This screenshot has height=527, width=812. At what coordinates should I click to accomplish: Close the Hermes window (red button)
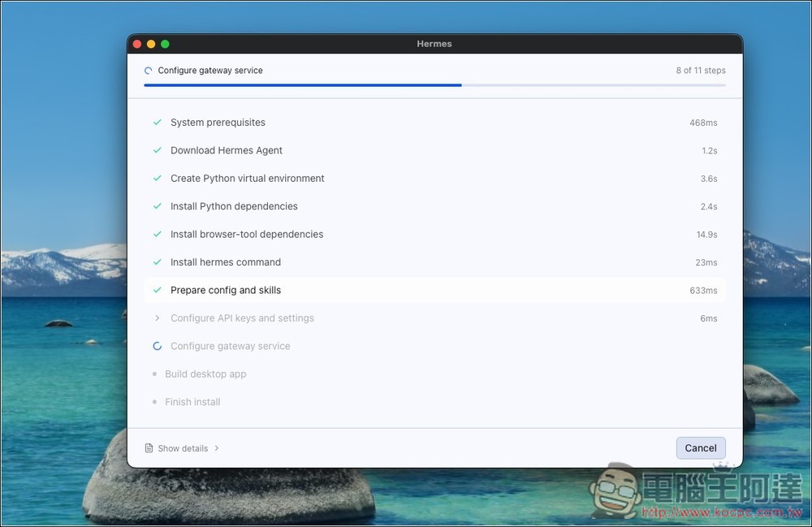(137, 44)
